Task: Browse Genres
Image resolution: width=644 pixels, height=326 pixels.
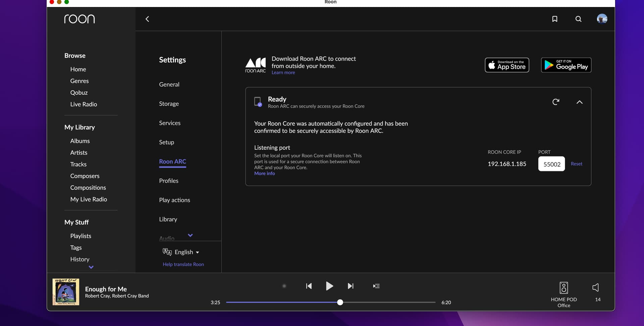Action: (79, 81)
